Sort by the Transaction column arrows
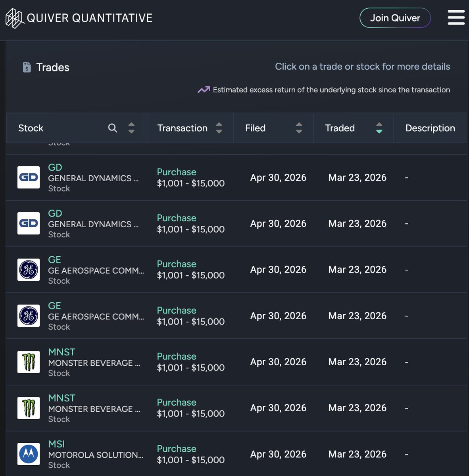469x476 pixels. 219,128
